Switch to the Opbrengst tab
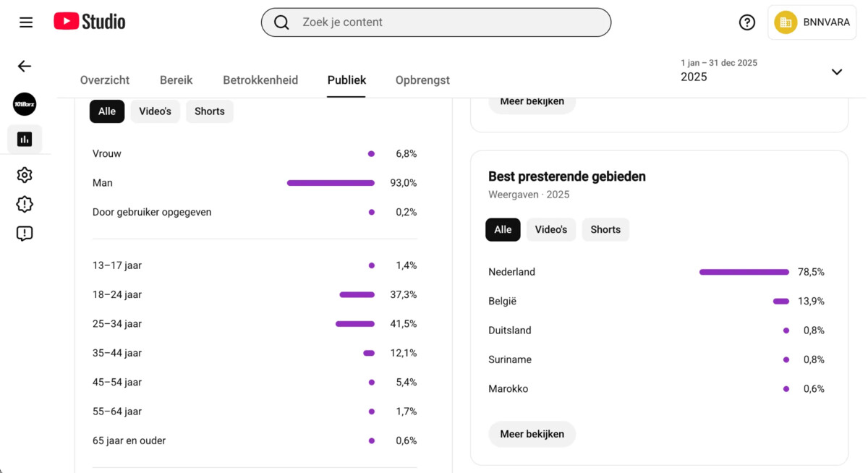The width and height of the screenshot is (868, 473). pos(422,80)
